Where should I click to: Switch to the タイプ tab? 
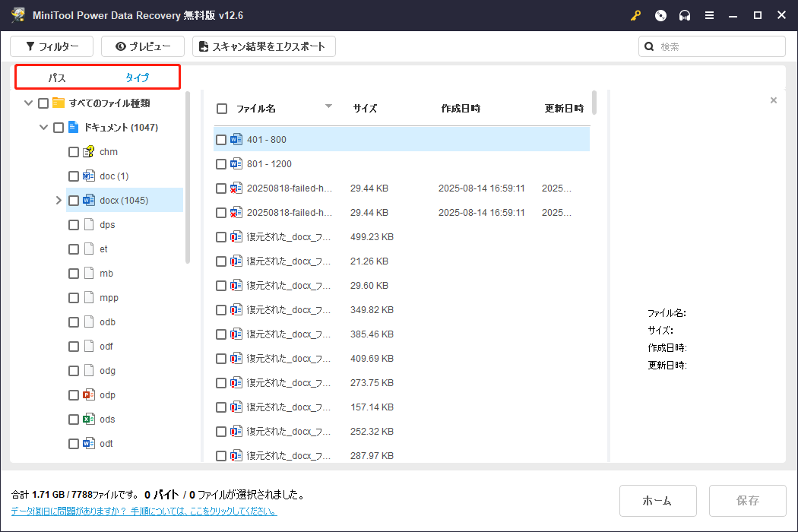138,78
